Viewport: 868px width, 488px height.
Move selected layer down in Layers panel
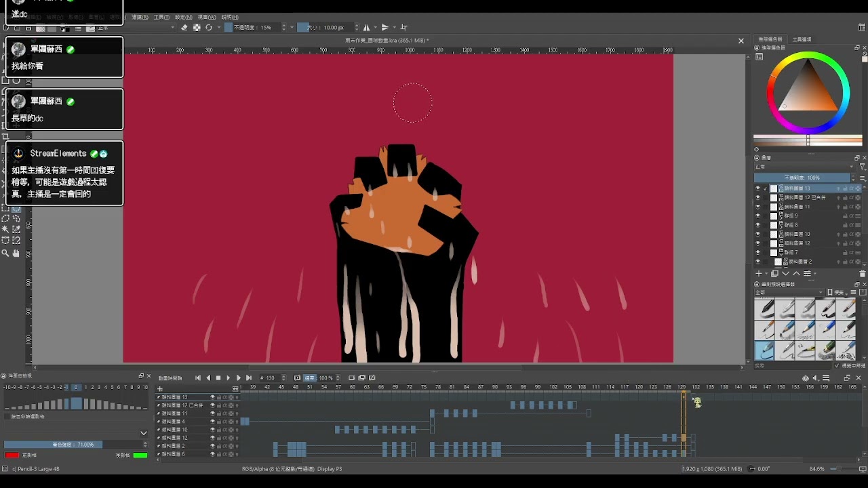coord(786,274)
